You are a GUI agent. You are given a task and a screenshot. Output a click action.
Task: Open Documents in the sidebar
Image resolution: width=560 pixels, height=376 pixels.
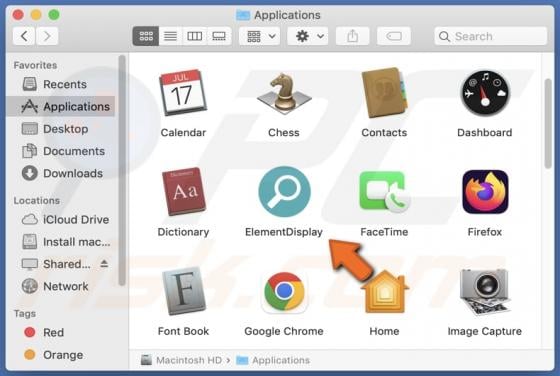pos(61,151)
